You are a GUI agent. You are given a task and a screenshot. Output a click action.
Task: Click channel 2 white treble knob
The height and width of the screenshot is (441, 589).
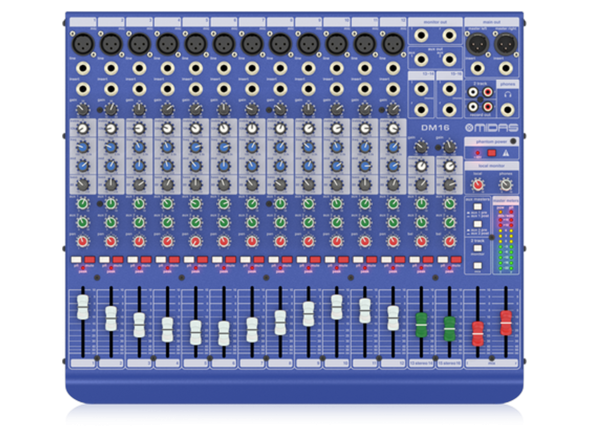[111, 129]
